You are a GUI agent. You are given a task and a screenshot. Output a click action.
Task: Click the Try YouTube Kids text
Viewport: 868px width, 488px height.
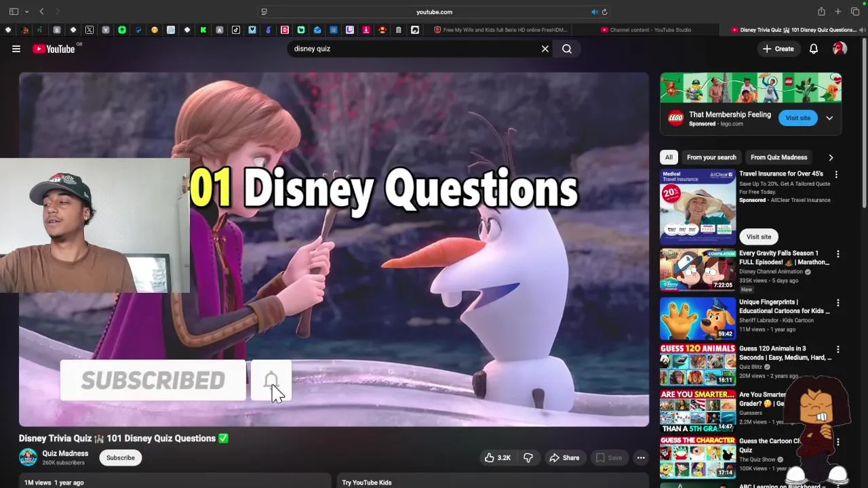tap(367, 483)
